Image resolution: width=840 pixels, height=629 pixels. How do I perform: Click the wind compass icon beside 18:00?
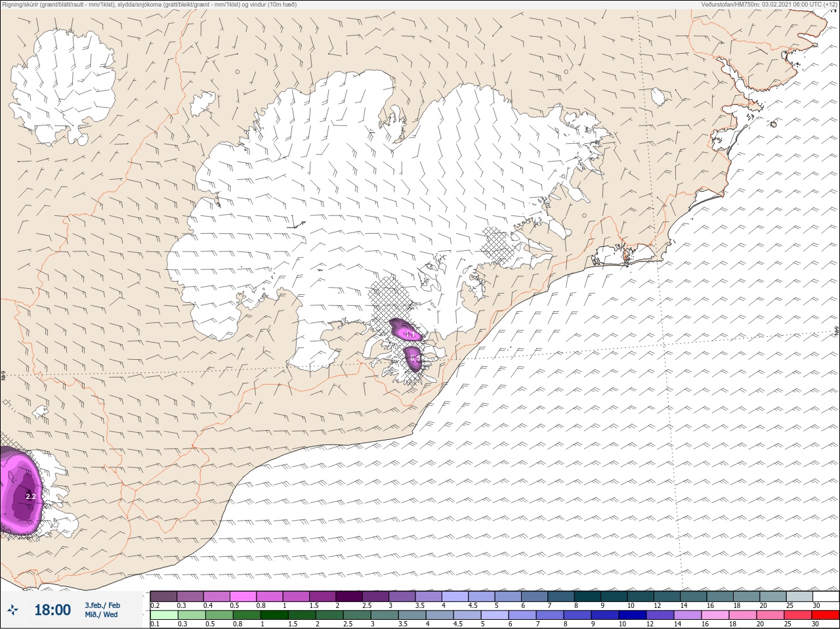tap(12, 610)
